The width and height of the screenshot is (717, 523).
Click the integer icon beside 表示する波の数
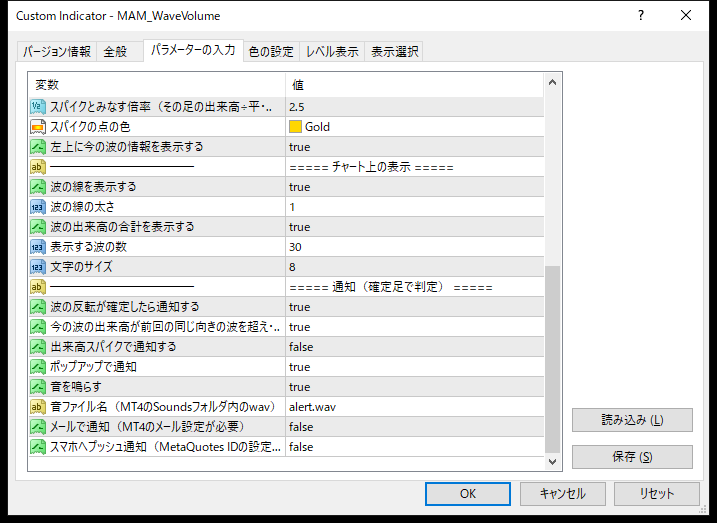point(38,247)
